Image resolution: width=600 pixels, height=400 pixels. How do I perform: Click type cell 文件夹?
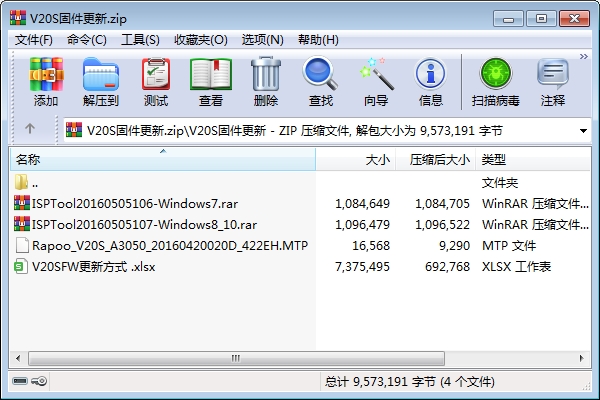pos(500,183)
